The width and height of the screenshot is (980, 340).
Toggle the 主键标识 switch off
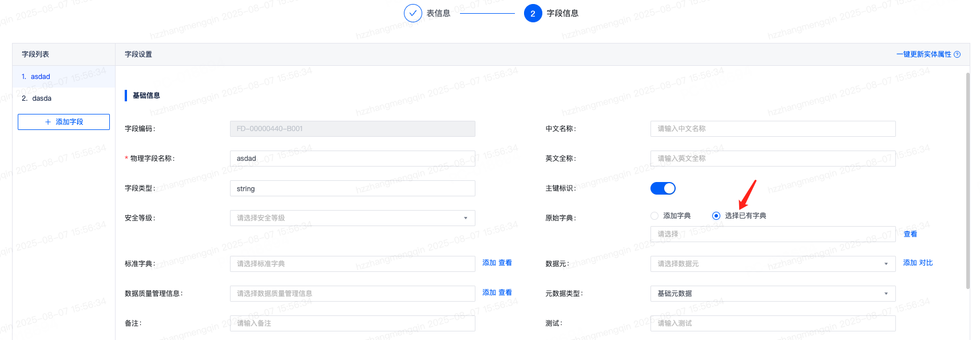(662, 188)
